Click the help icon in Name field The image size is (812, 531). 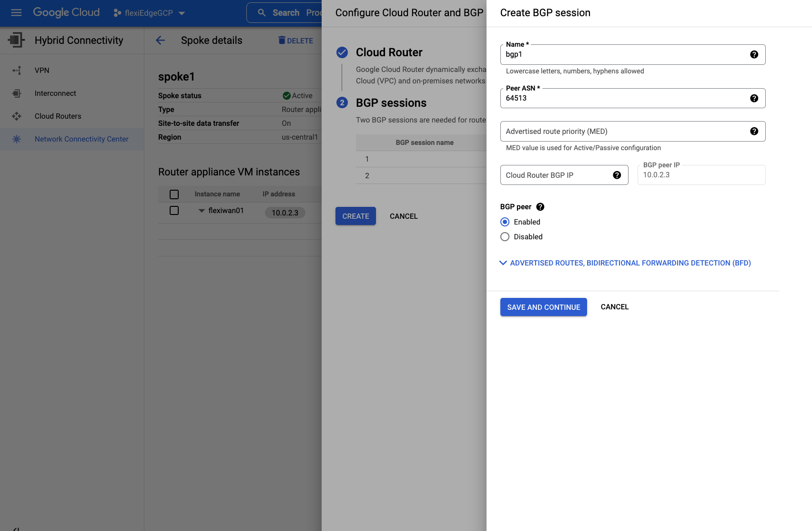[754, 54]
